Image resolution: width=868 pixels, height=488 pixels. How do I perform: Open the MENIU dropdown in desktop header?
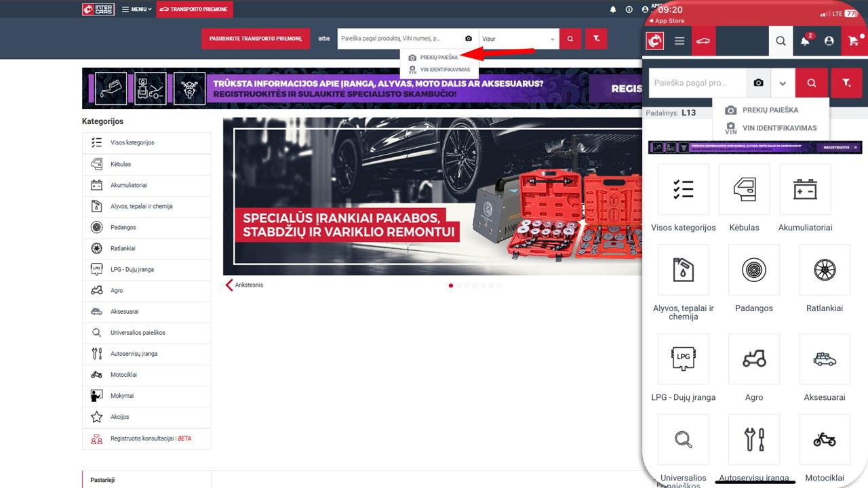point(136,9)
